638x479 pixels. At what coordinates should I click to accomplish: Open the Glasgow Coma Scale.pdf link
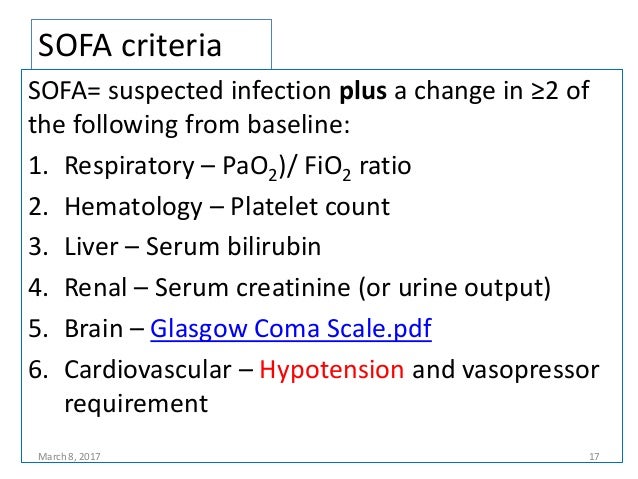[291, 329]
